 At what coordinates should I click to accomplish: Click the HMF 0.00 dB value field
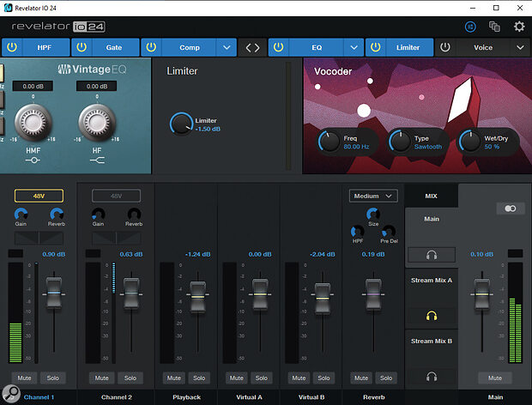[x=33, y=86]
